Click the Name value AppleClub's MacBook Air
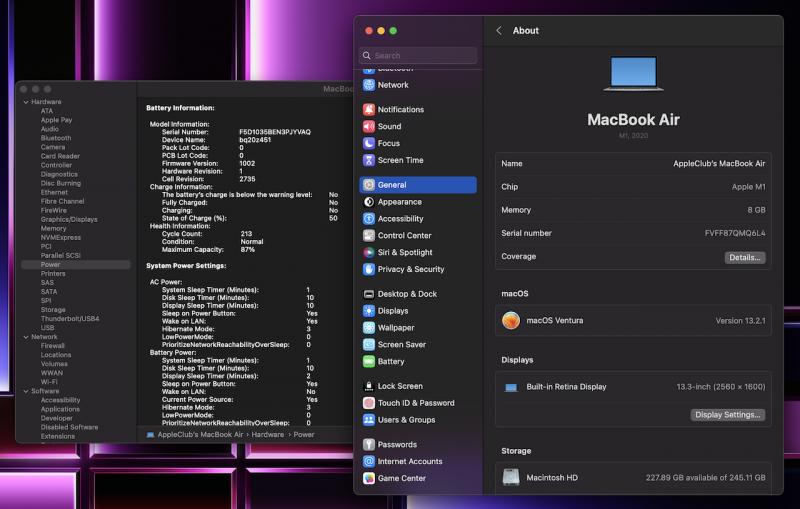The image size is (800, 509). coord(719,164)
